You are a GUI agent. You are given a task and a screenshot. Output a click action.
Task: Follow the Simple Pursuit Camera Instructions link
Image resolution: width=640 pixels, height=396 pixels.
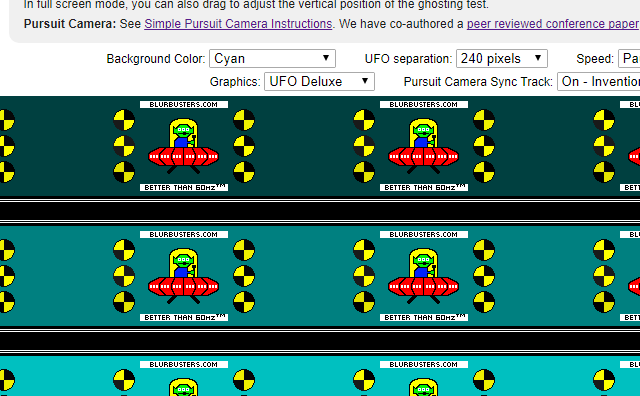238,24
